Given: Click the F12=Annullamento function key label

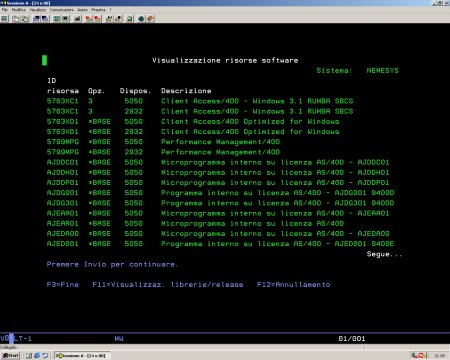Looking at the screenshot, I should 293,284.
